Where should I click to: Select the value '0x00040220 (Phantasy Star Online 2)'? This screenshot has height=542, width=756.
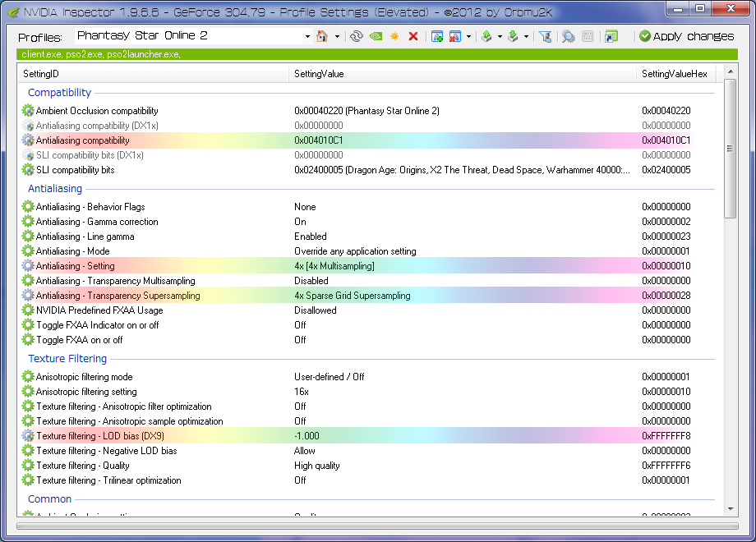click(367, 110)
